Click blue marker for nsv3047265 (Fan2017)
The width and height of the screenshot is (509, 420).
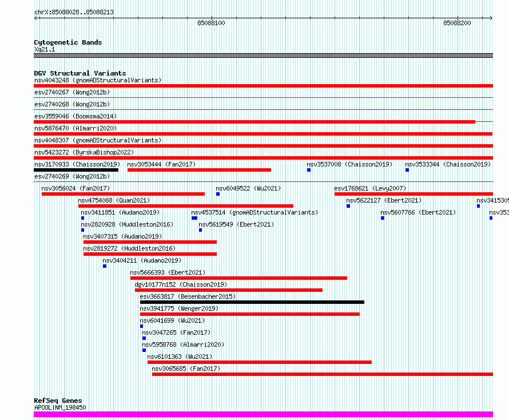pyautogui.click(x=144, y=338)
